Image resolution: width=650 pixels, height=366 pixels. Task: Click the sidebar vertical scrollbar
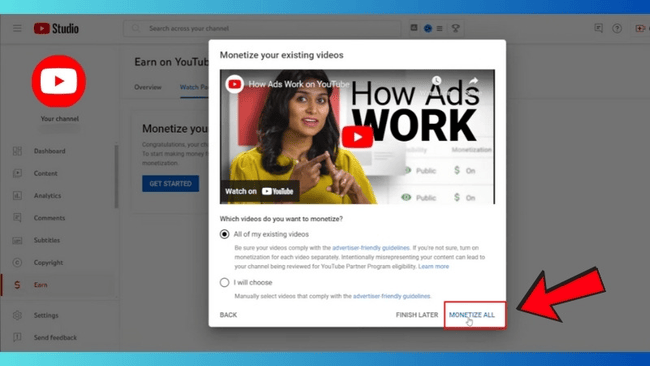[x=116, y=176]
